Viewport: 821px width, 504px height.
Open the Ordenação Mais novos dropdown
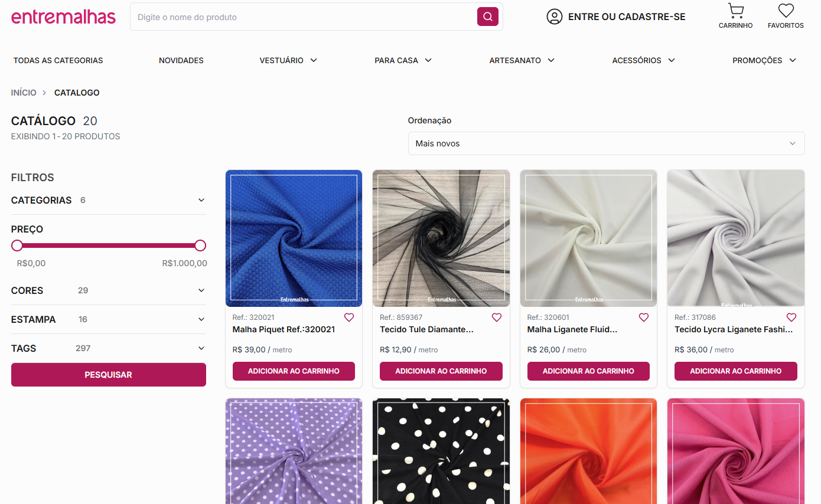coord(606,143)
